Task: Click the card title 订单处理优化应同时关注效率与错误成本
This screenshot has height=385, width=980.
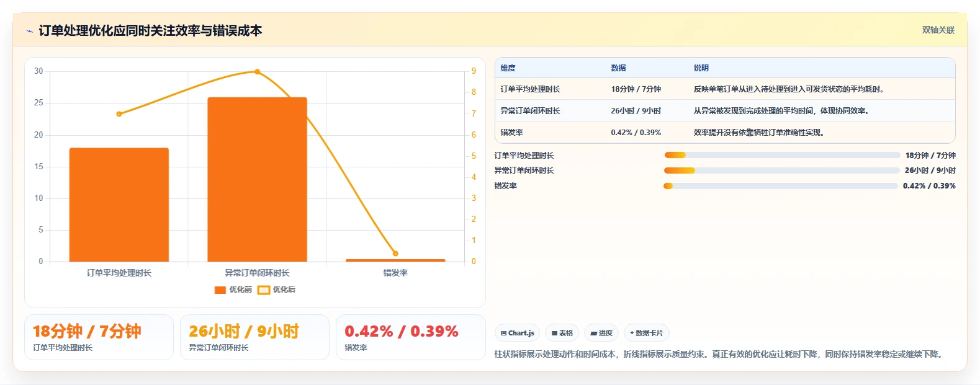Action: click(x=150, y=31)
